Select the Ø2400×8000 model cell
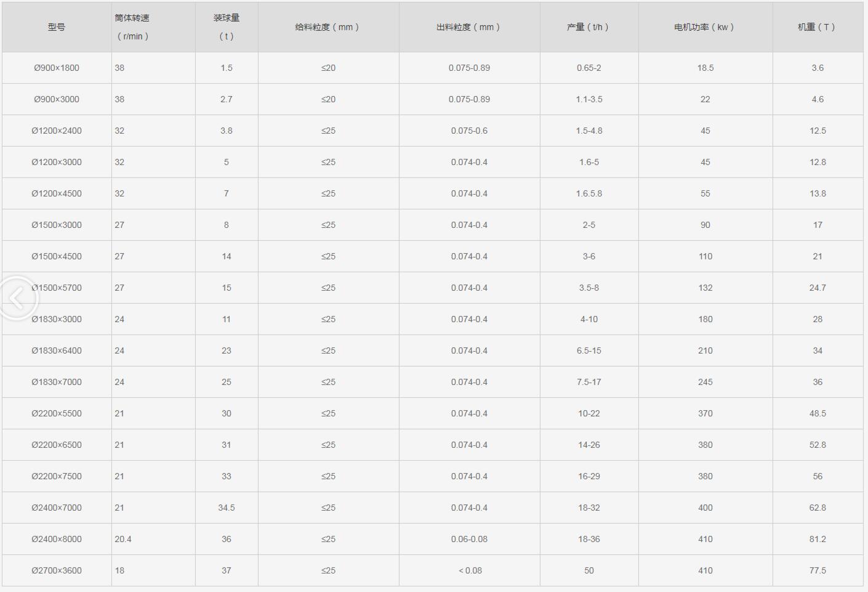Image resolution: width=868 pixels, height=592 pixels. [x=57, y=539]
